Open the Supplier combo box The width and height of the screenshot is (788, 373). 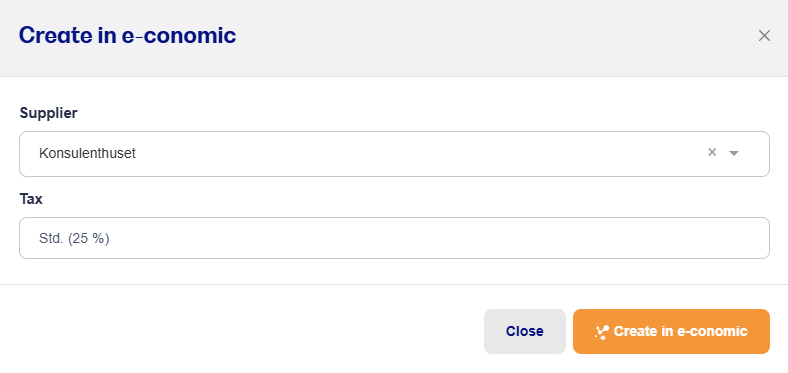point(394,154)
